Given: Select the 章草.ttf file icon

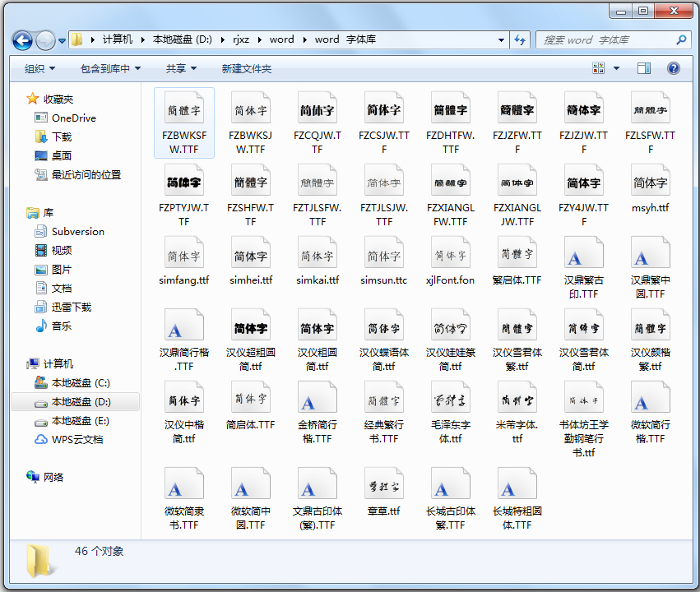Looking at the screenshot, I should point(384,484).
